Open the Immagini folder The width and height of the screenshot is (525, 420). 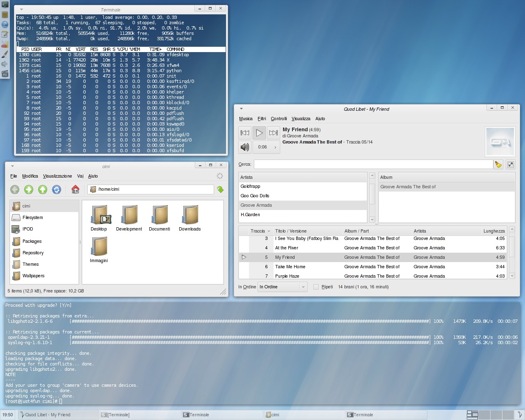(x=99, y=250)
